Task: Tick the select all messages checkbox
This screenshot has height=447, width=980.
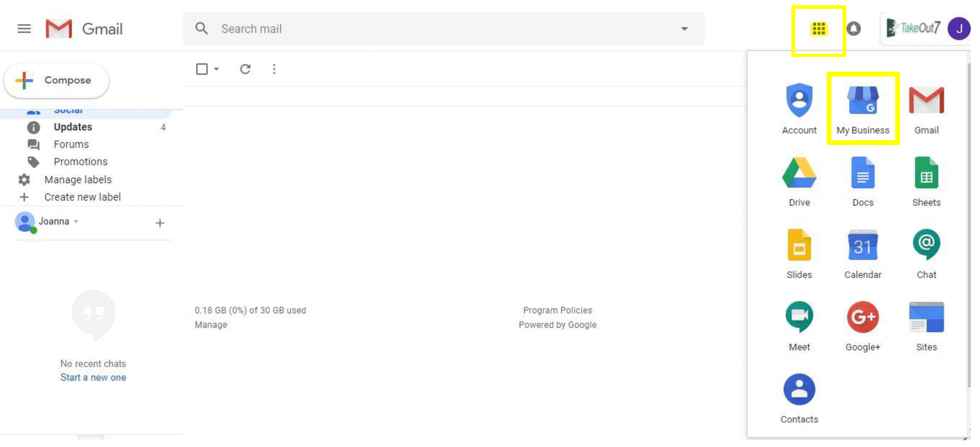Action: click(x=202, y=69)
